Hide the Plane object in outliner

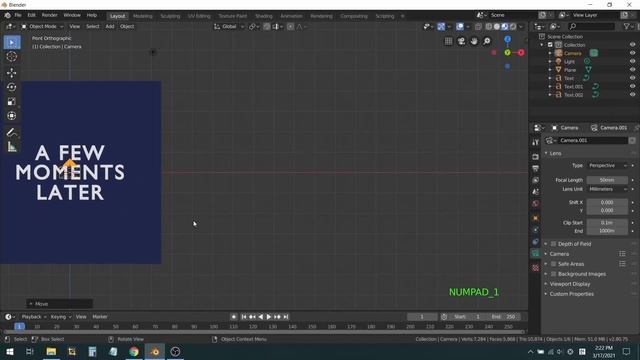click(632, 70)
